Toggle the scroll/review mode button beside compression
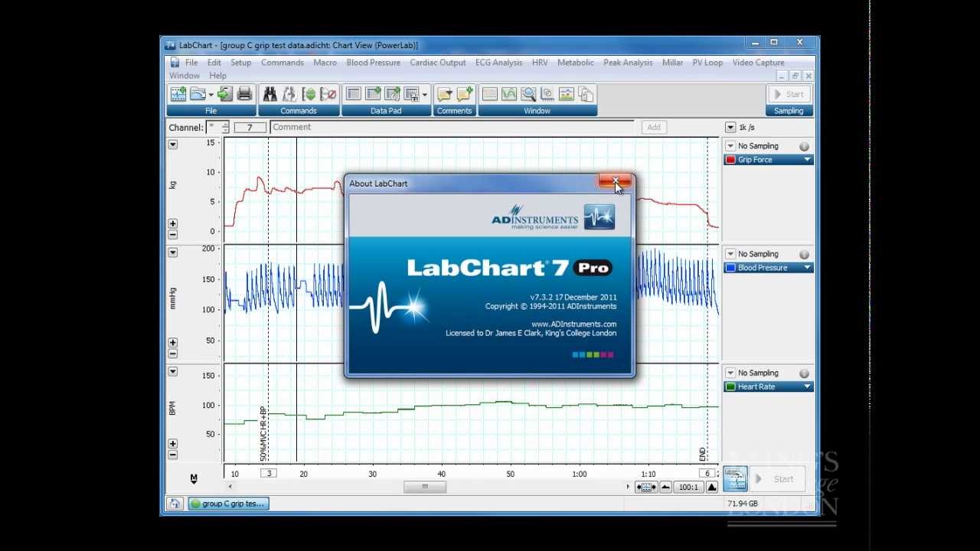Image resolution: width=980 pixels, height=551 pixels. 645,487
